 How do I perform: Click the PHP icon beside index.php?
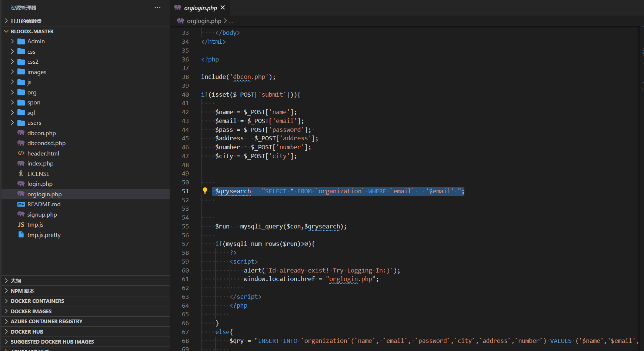pyautogui.click(x=21, y=163)
